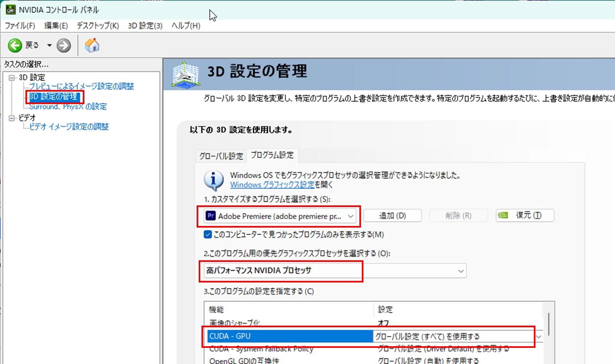Open ビデオ イメージ設定の調整

coord(69,127)
